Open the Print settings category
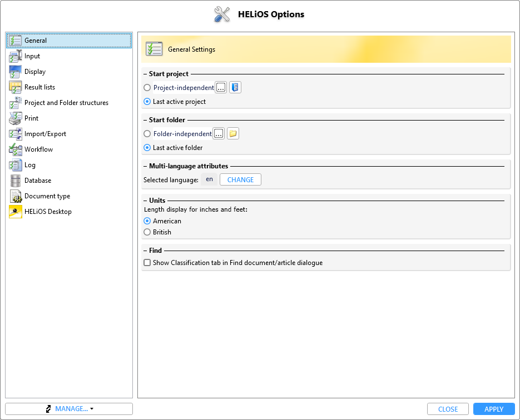 (69, 118)
